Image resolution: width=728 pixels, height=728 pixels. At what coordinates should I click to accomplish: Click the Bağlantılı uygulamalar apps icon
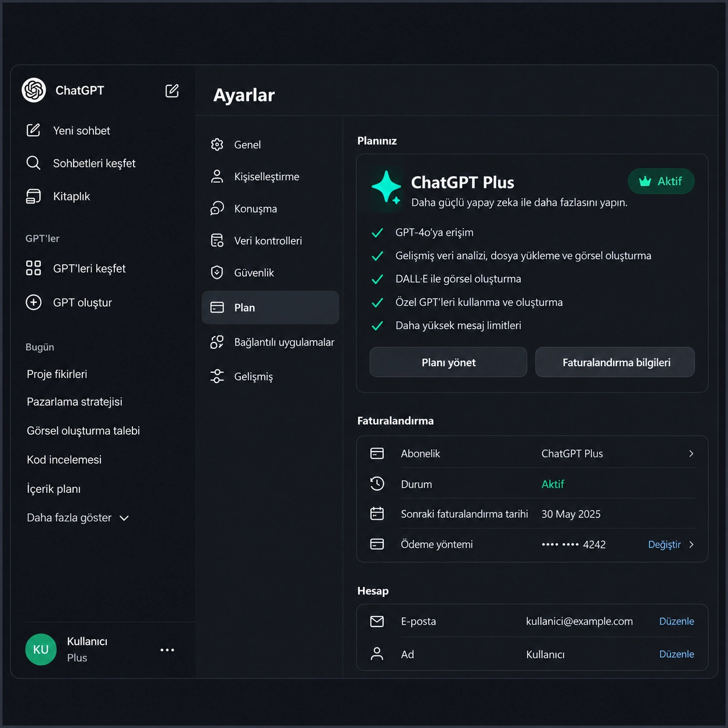tap(217, 342)
